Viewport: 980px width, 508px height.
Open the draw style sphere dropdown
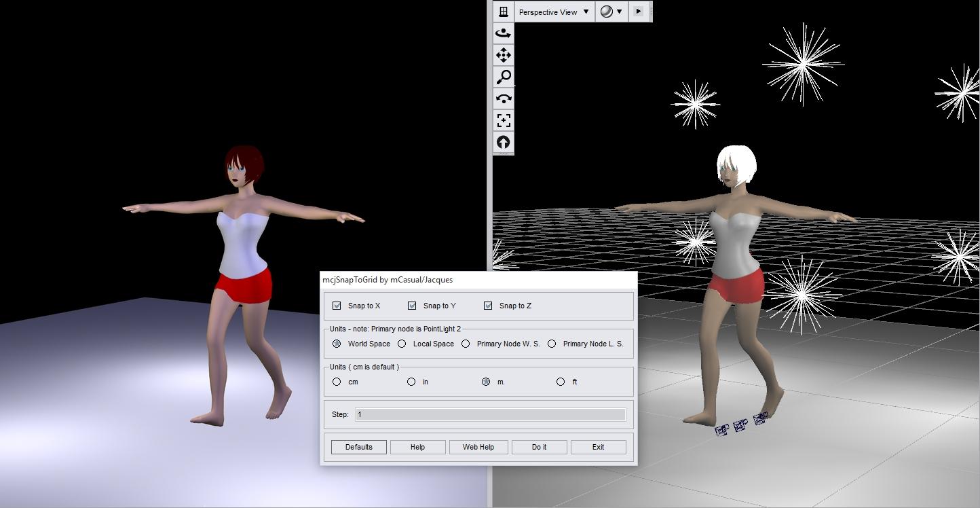tap(611, 12)
